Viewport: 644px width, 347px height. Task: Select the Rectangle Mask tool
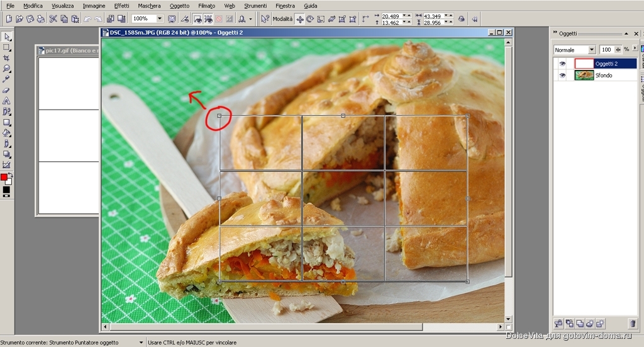[6, 48]
